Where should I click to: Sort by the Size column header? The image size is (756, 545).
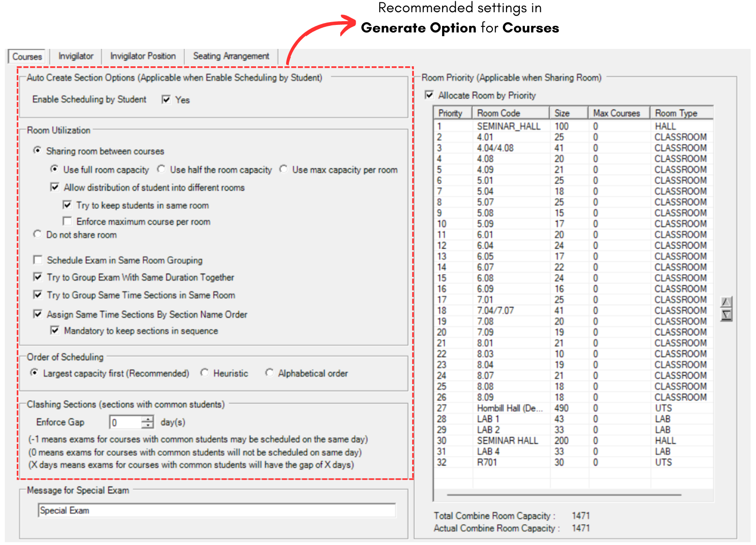pos(569,113)
